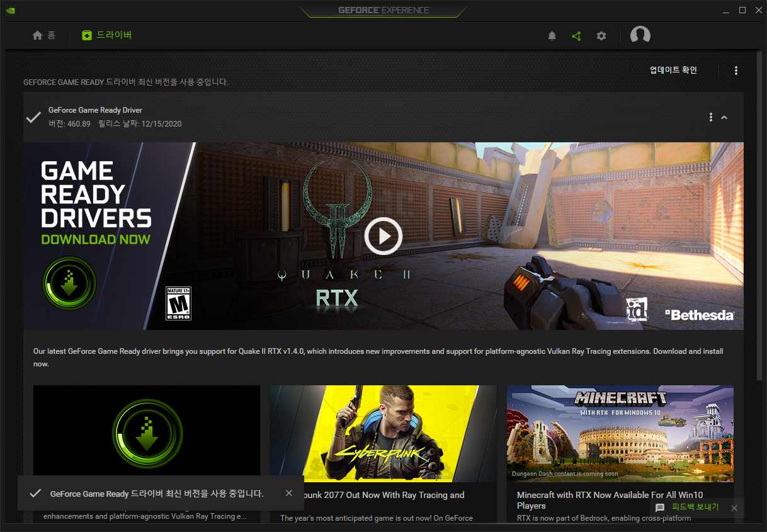Click the DOWNLOAD NOW banner text
Image resolution: width=767 pixels, height=532 pixels.
tap(96, 239)
